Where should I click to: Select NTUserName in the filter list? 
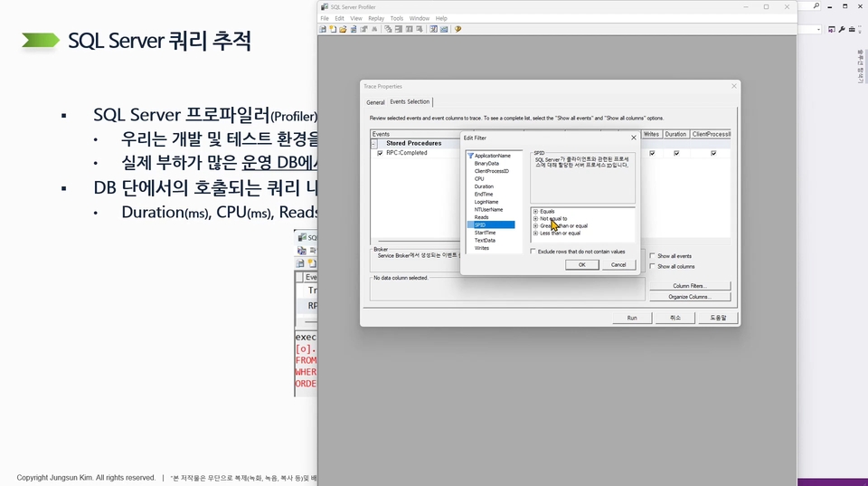click(489, 210)
